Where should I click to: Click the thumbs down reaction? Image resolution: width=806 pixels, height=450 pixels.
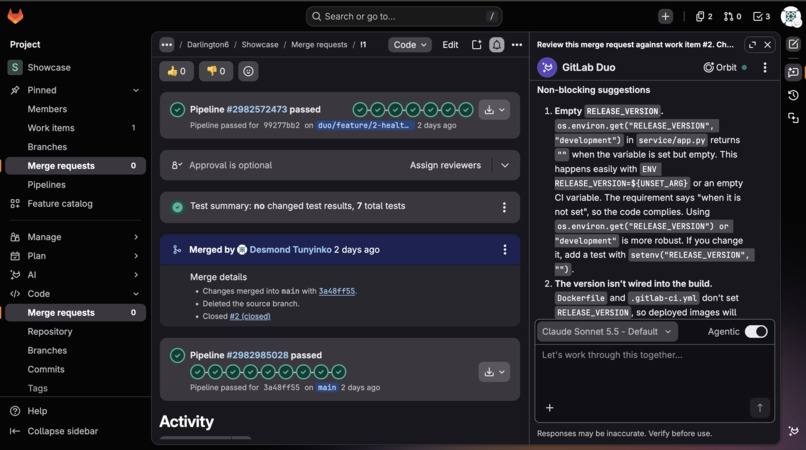(x=216, y=71)
